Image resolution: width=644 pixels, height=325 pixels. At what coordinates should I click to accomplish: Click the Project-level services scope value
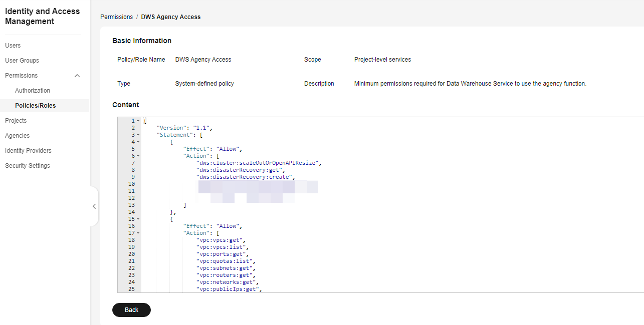pyautogui.click(x=382, y=60)
